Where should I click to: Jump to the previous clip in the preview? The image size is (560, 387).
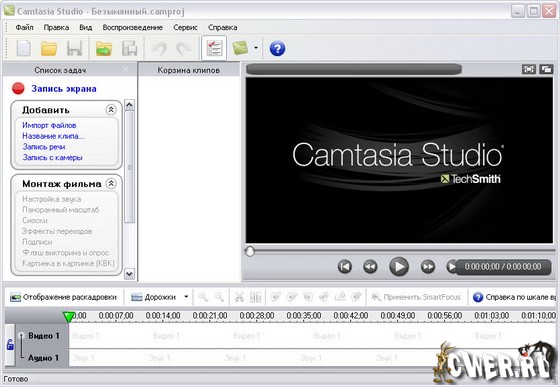pyautogui.click(x=345, y=266)
